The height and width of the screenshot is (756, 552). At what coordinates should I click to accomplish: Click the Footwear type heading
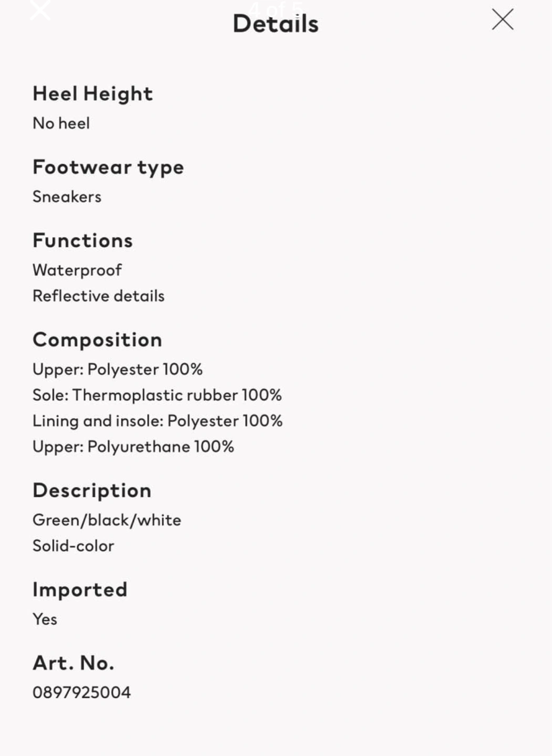[108, 167]
